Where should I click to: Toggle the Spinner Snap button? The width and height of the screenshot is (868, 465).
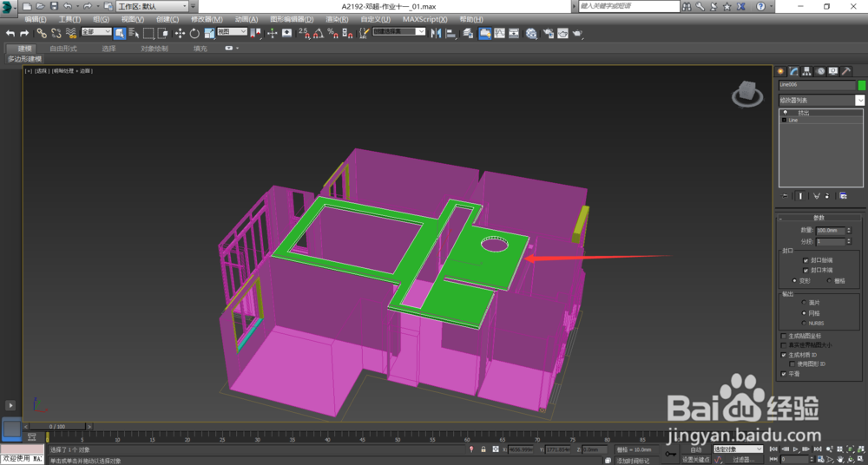[347, 33]
